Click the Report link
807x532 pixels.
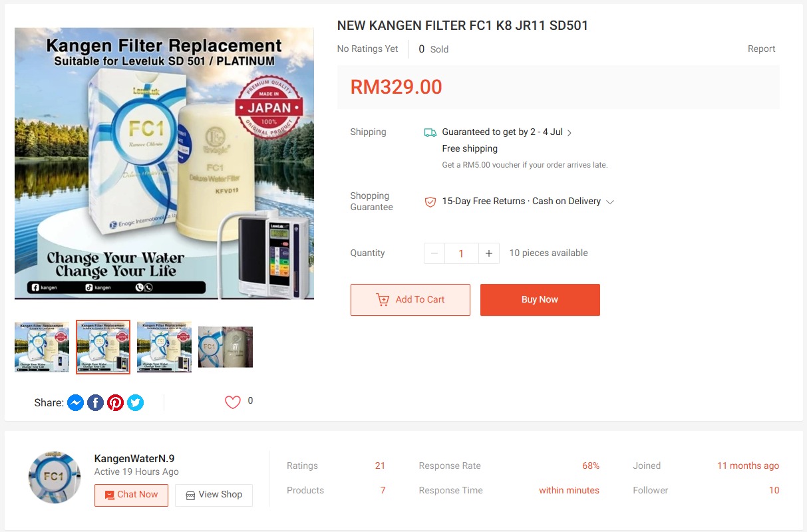(761, 49)
